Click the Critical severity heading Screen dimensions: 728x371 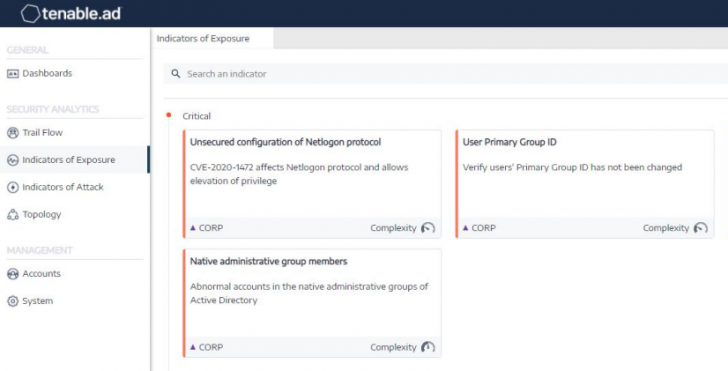coord(196,116)
